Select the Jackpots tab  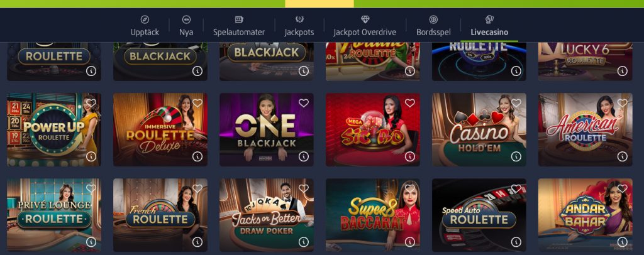299,26
